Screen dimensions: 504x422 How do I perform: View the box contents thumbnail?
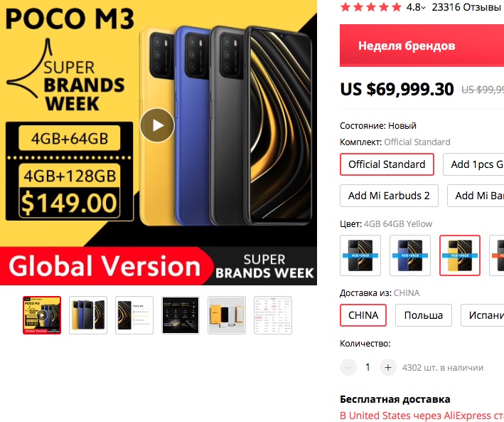(x=227, y=315)
